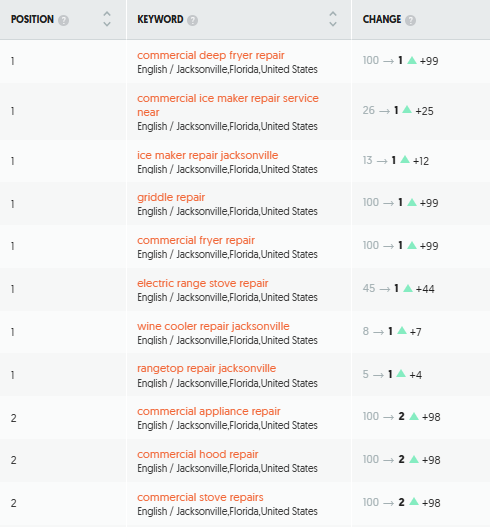This screenshot has width=490, height=528.
Task: Click green up arrow in rangetop repair row
Action: 401,373
